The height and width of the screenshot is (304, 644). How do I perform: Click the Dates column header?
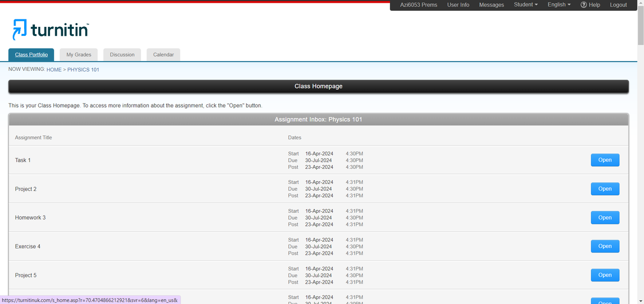[295, 138]
